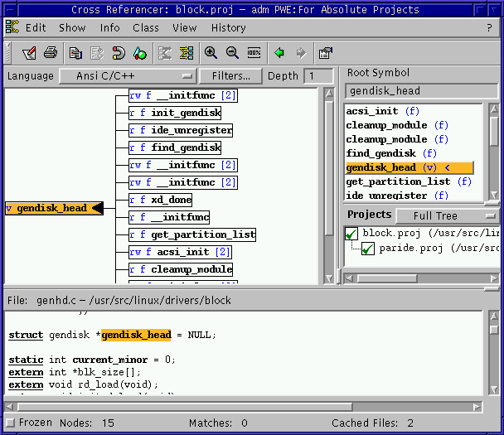Click the yellow tree layout icon
The height and width of the screenshot is (435, 504).
coord(187,53)
